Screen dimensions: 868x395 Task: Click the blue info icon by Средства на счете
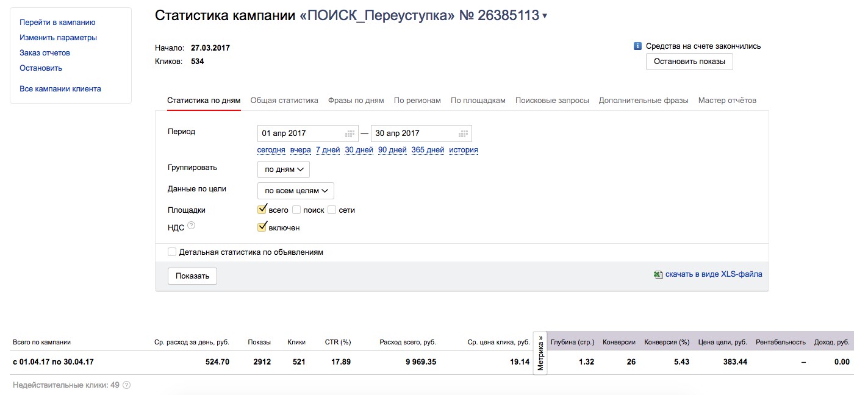[x=638, y=46]
